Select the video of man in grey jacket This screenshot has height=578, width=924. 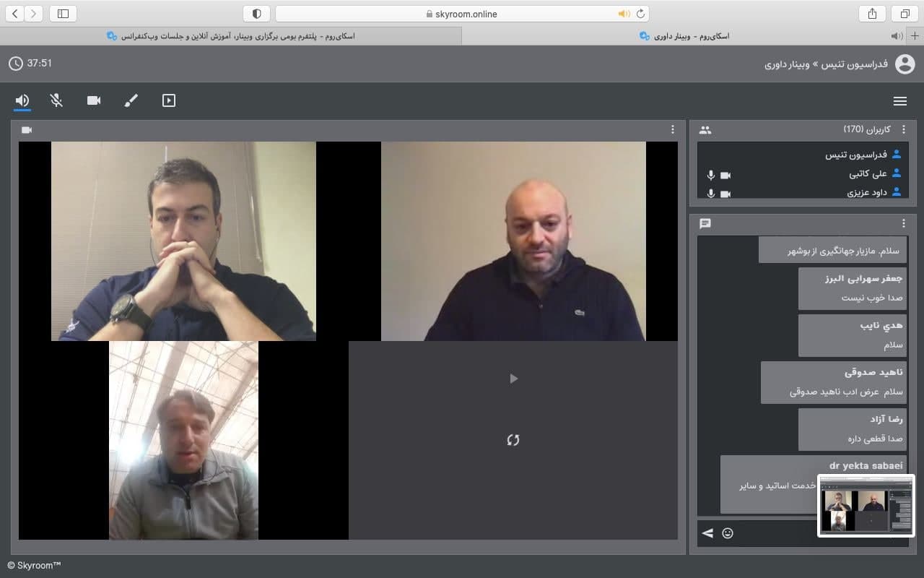183,440
